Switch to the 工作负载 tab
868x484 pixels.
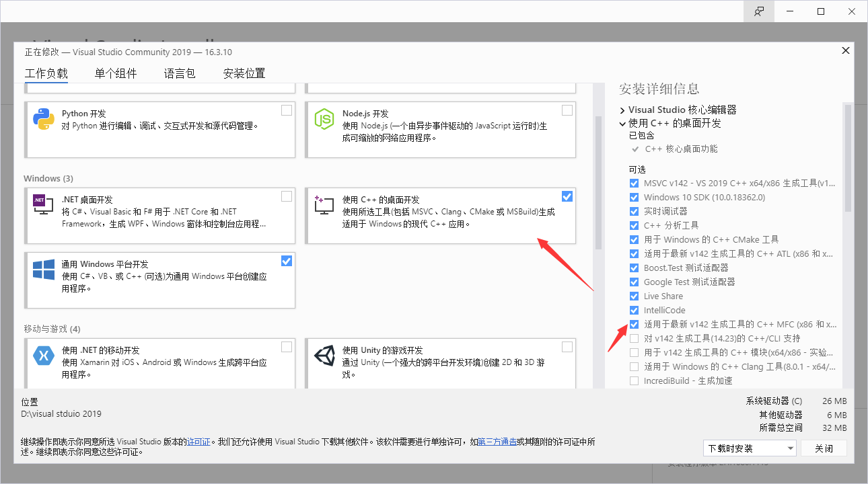tap(46, 73)
